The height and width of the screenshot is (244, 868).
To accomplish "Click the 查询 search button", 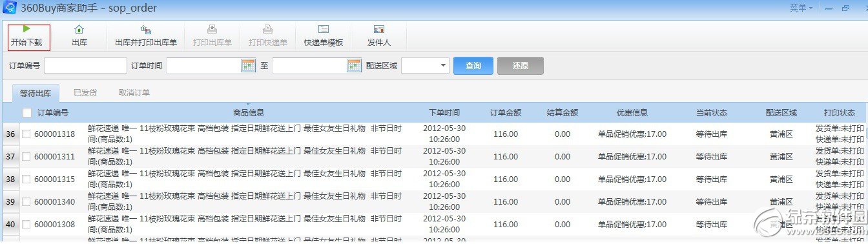I will tap(473, 66).
